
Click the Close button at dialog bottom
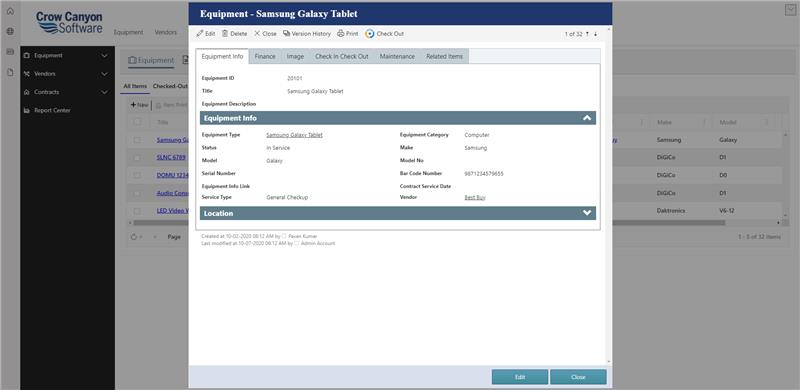(578, 377)
